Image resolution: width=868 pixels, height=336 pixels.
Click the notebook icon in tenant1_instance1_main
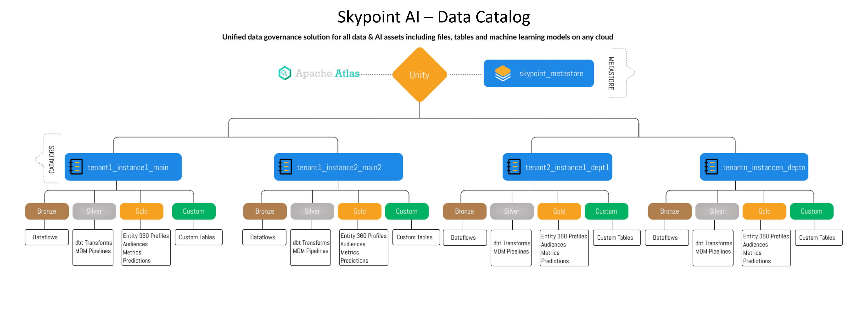pyautogui.click(x=76, y=167)
